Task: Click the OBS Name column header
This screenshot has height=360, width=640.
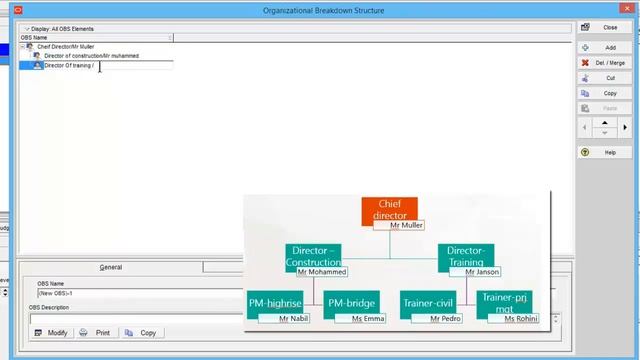Action: tap(96, 38)
